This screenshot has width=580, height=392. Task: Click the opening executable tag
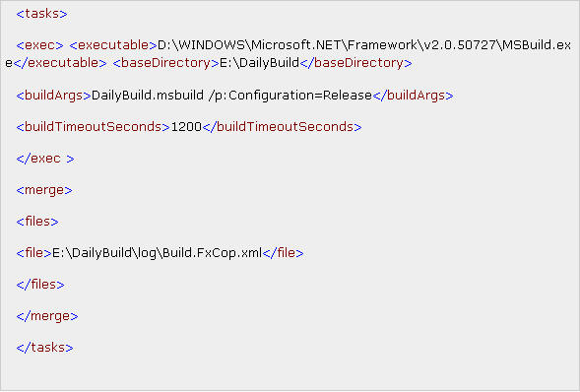pyautogui.click(x=113, y=45)
